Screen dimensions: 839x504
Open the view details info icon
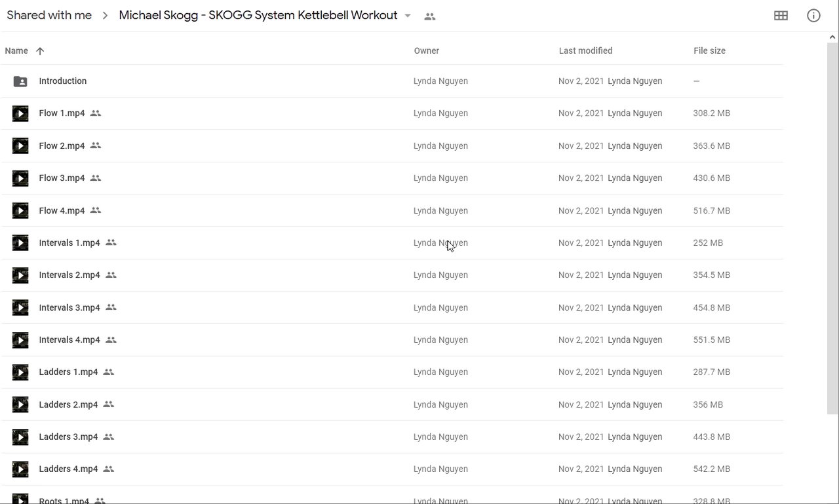(813, 16)
